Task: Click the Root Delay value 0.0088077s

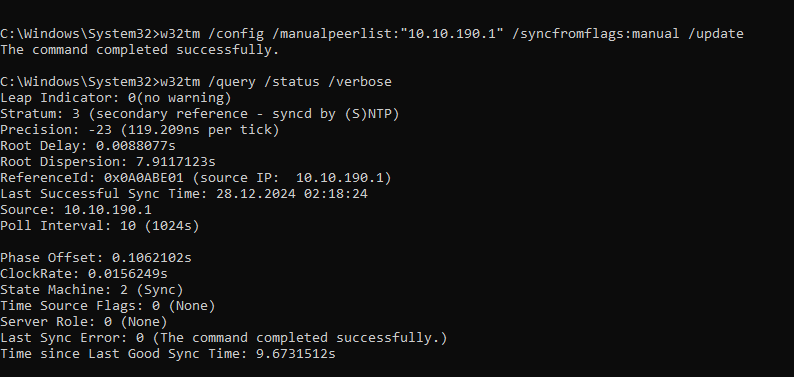Action: point(135,146)
